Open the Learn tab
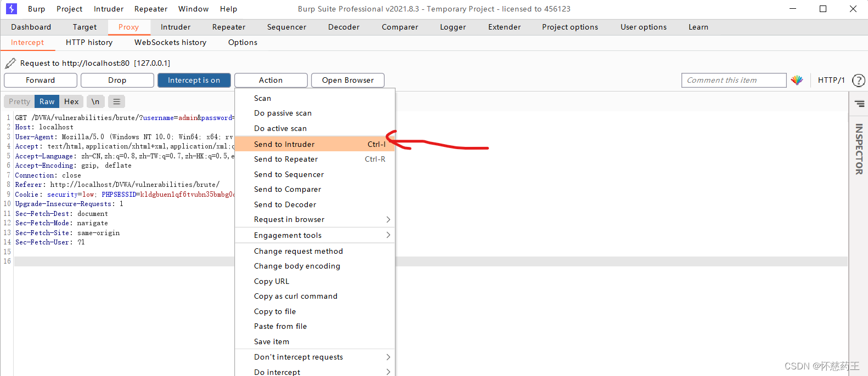The width and height of the screenshot is (868, 376). coord(698,27)
